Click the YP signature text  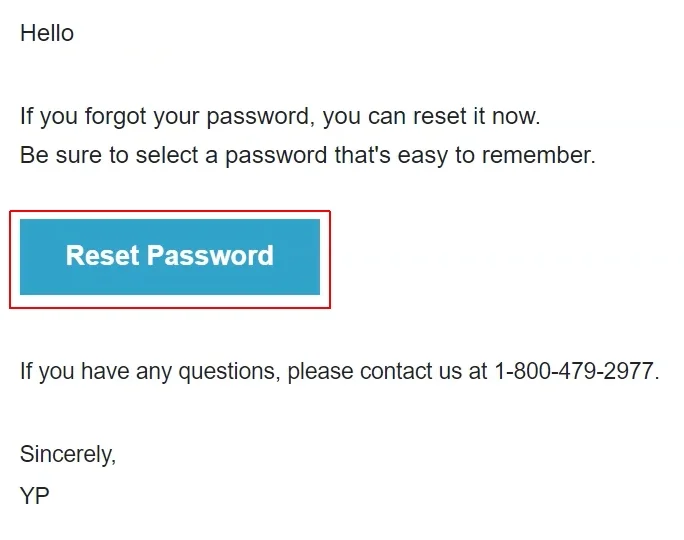35,495
